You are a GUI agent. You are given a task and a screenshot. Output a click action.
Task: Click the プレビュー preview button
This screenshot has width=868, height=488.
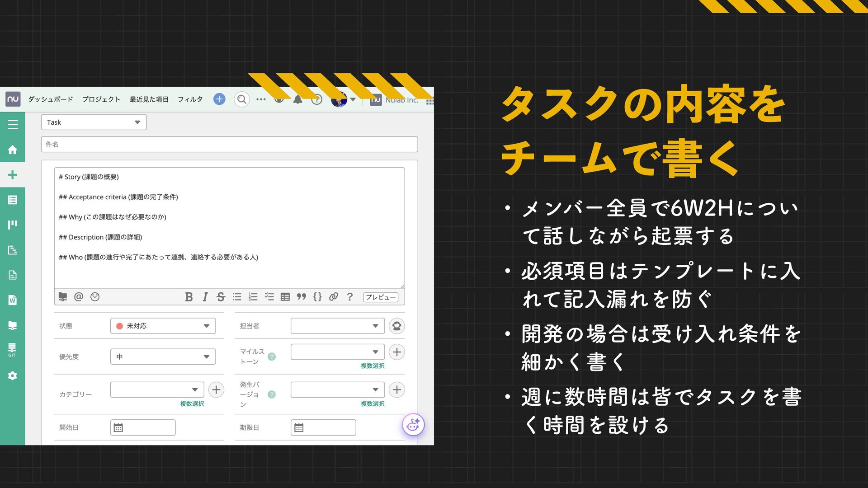380,297
